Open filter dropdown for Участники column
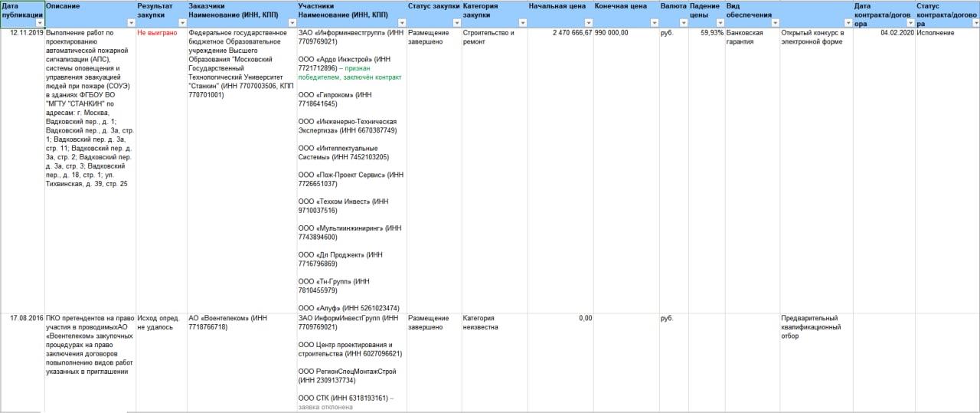Viewport: 980px width, 413px height. coord(401,23)
